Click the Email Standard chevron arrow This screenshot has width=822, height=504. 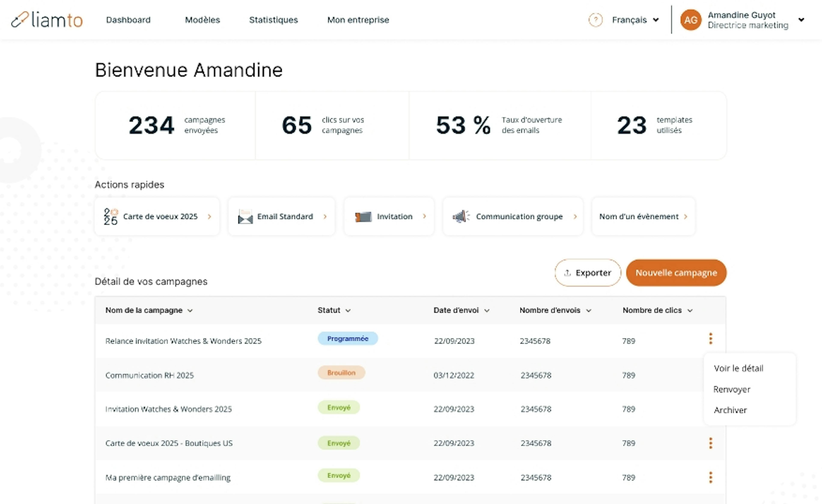pos(325,217)
